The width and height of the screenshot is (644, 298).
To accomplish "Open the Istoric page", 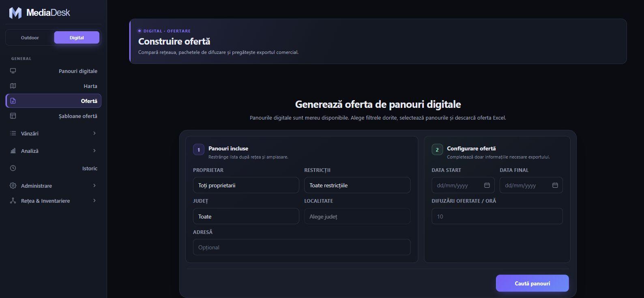I will tap(54, 168).
